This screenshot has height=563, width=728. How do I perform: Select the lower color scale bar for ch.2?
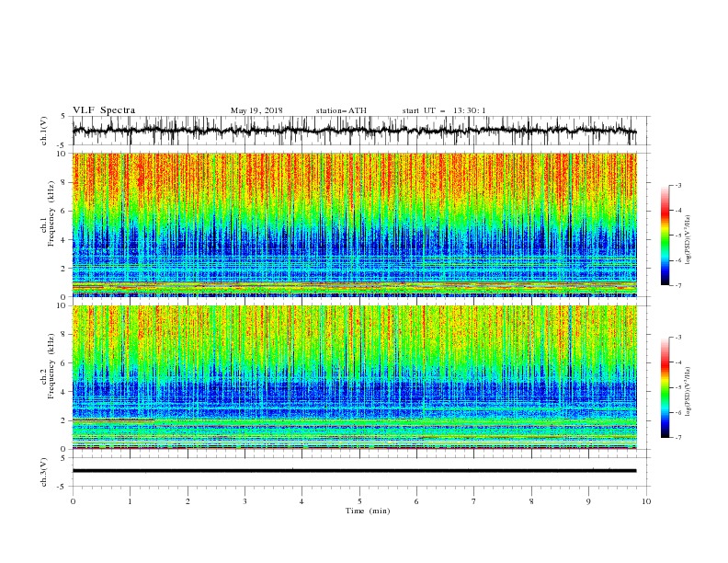(665, 387)
